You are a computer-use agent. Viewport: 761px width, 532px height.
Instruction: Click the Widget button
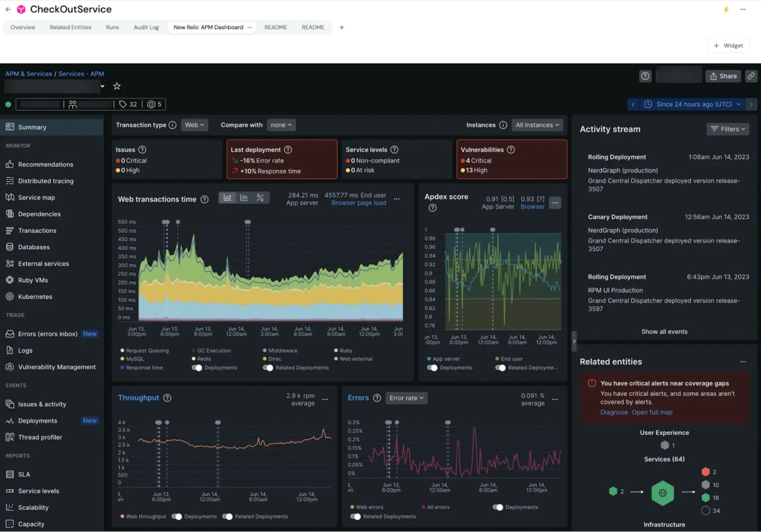pos(728,46)
